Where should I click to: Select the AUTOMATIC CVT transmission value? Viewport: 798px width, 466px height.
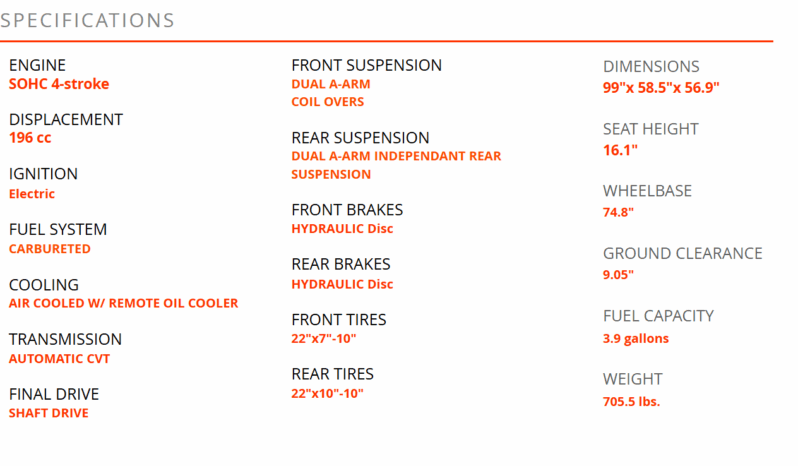(x=60, y=359)
